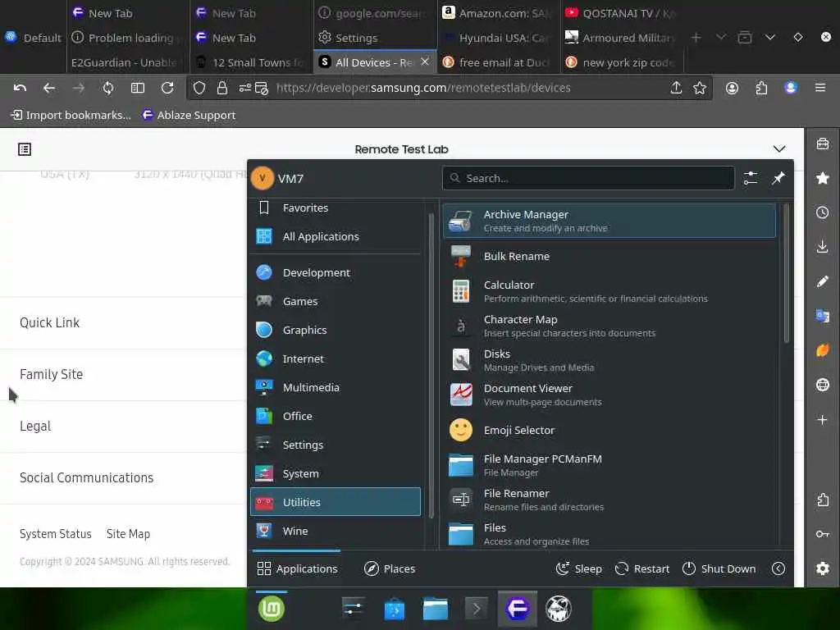Viewport: 840px width, 630px height.
Task: Switch to the Applications tab in launcher
Action: click(297, 568)
